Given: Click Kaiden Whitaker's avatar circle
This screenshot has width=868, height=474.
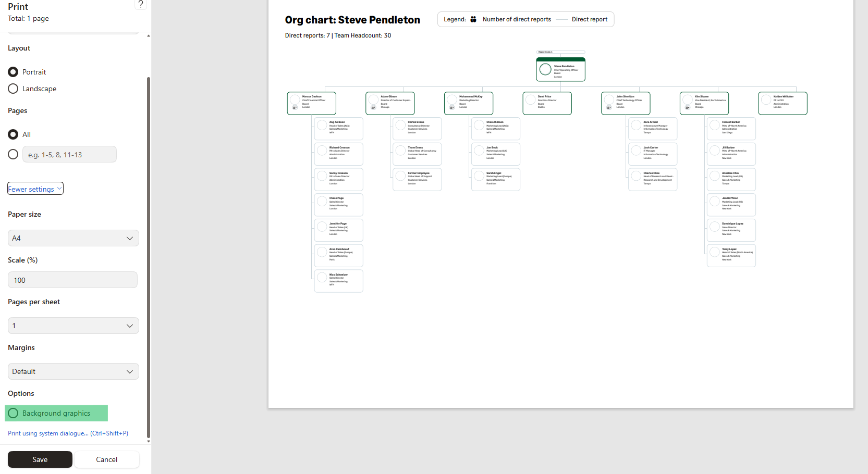Looking at the screenshot, I should point(766,100).
